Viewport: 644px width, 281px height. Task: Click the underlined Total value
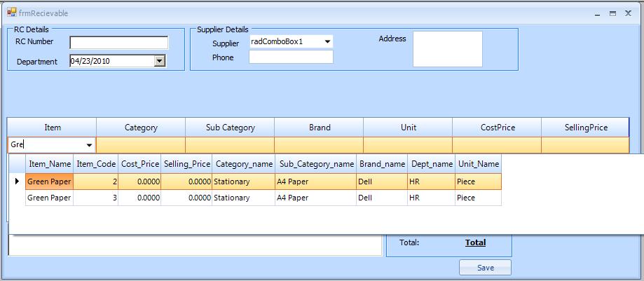[x=475, y=242]
